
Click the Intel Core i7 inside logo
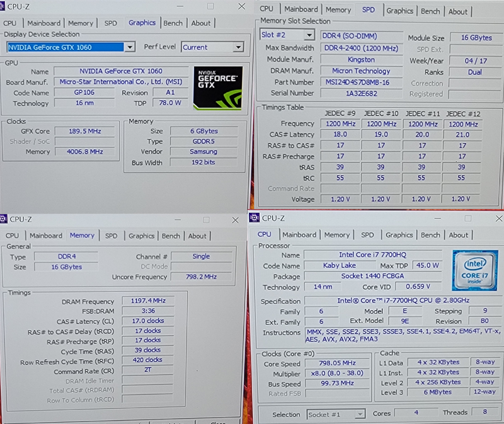(475, 270)
